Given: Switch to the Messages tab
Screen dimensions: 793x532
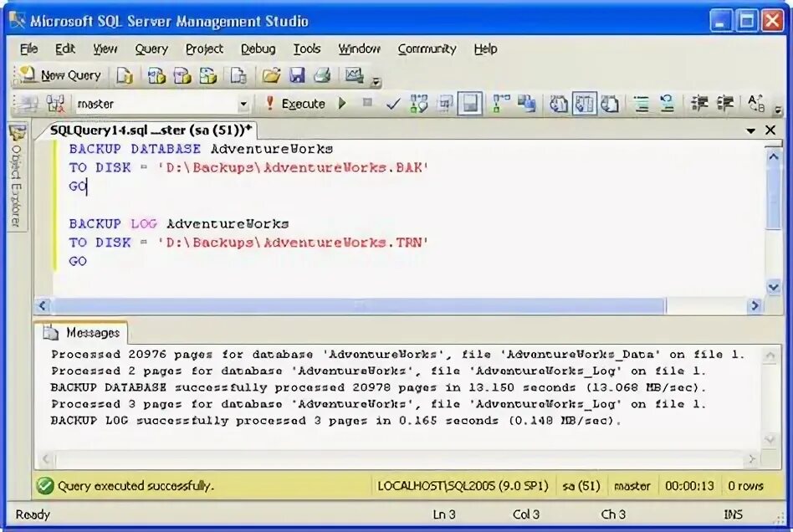Looking at the screenshot, I should 84,332.
